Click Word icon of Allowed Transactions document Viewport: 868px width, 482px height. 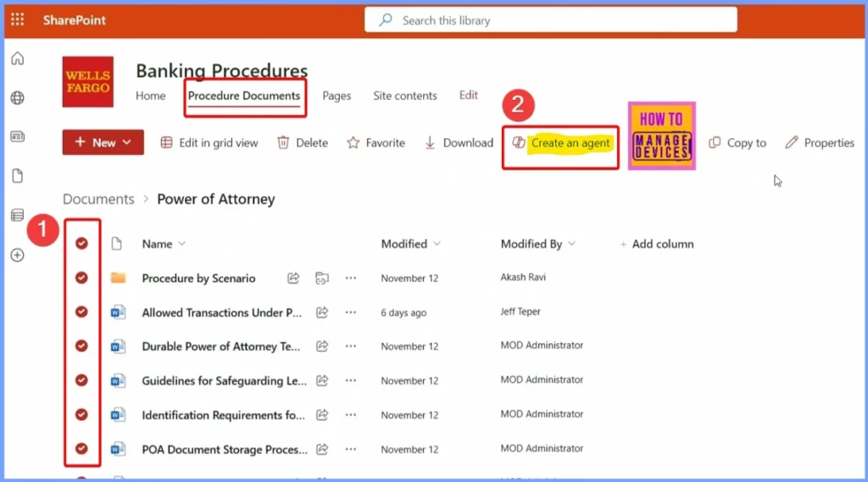click(118, 312)
